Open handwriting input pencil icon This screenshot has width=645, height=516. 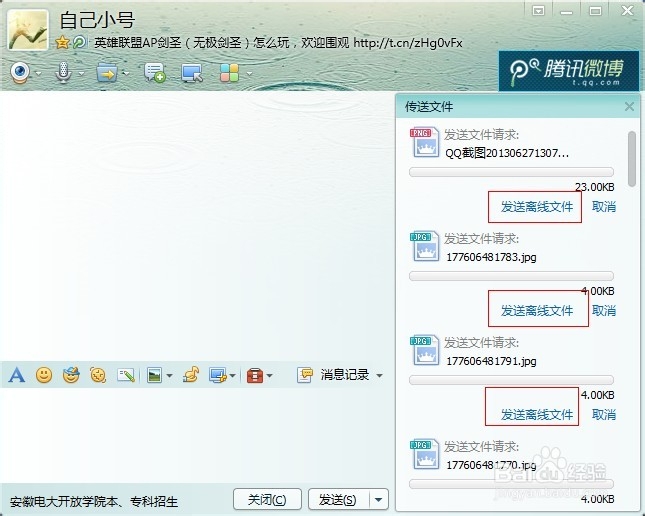point(125,375)
